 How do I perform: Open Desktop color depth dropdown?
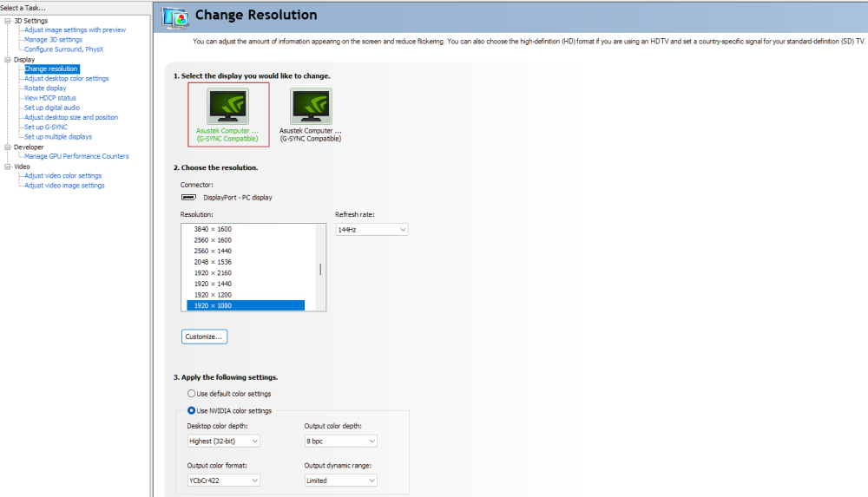(223, 441)
